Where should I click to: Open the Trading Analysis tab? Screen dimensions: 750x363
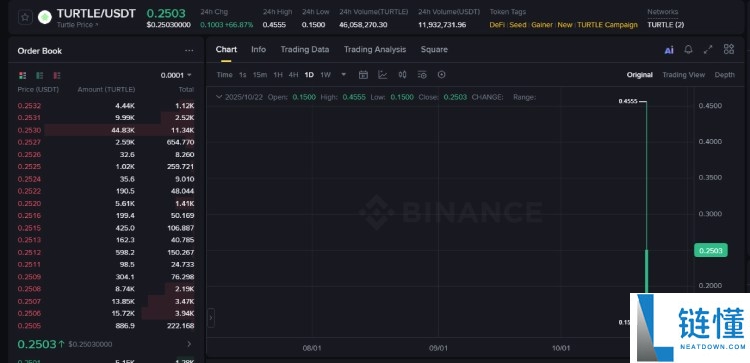click(x=375, y=49)
